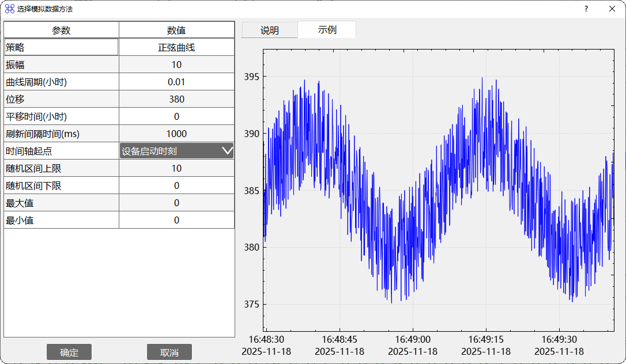The image size is (626, 364).
Task: Click the 16:49:00 time axis label
Action: [413, 340]
